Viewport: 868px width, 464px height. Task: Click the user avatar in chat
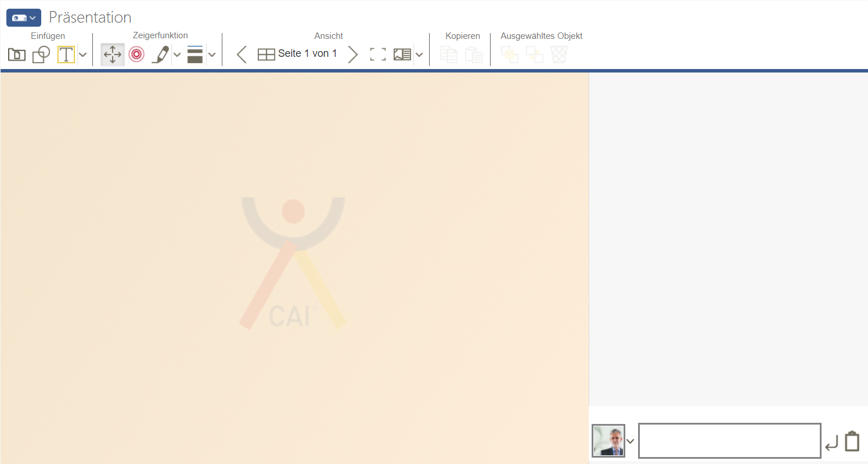point(608,441)
